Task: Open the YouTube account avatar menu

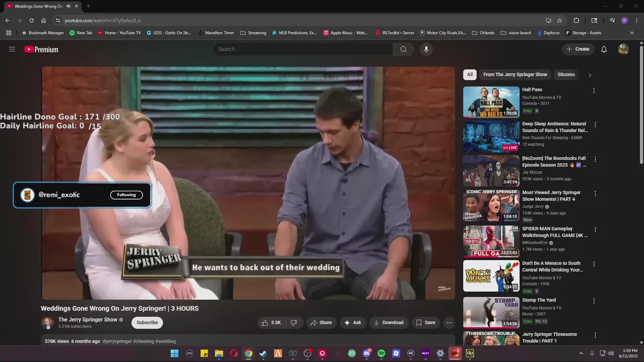Action: pyautogui.click(x=623, y=49)
